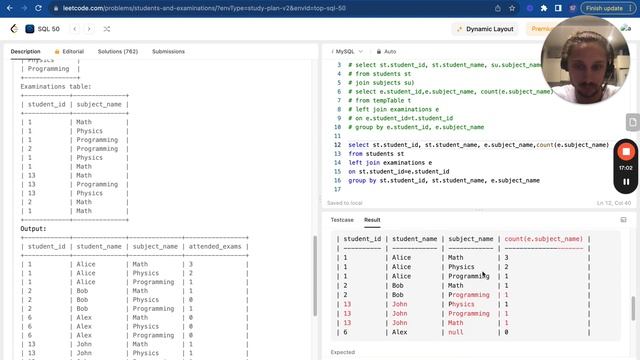
Task: Toggle Auto lock setting
Action: tap(386, 51)
